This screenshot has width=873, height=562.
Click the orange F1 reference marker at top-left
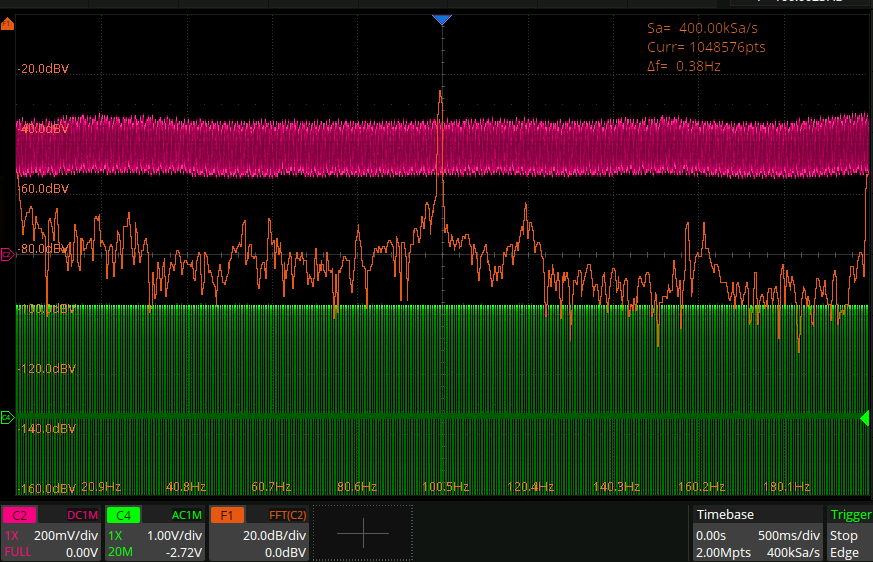(x=8, y=24)
